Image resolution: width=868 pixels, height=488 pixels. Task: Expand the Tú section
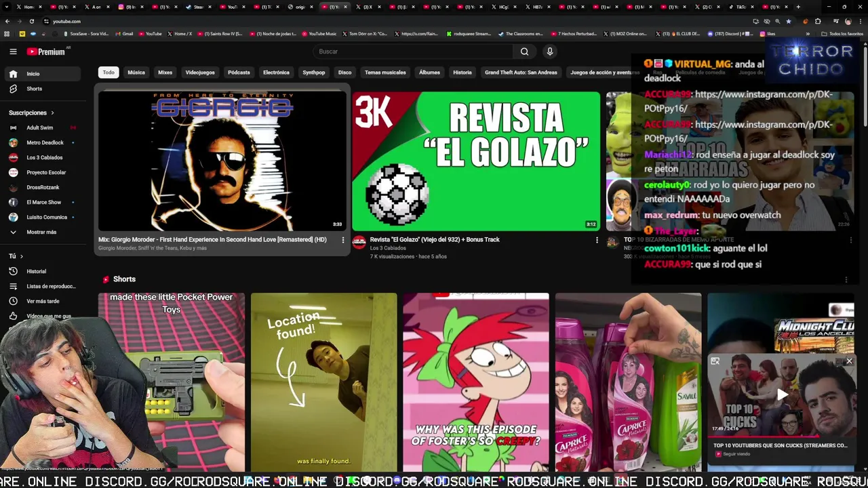click(x=16, y=256)
